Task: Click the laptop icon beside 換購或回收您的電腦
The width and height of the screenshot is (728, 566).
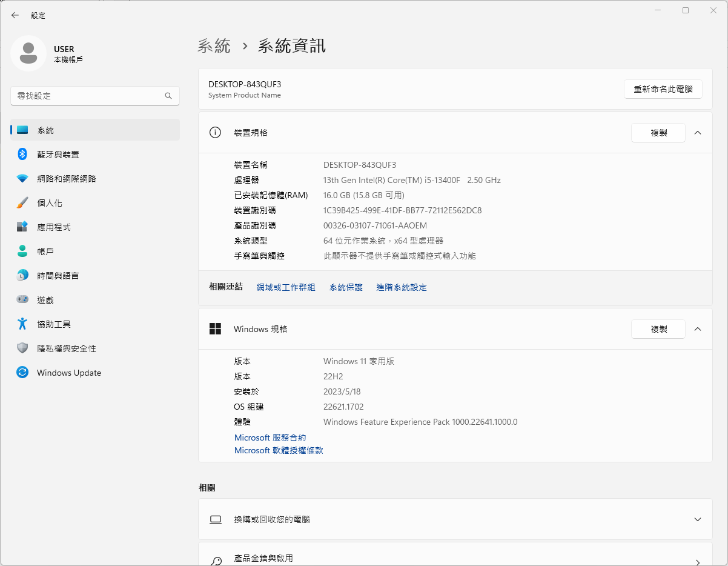Action: pyautogui.click(x=216, y=519)
